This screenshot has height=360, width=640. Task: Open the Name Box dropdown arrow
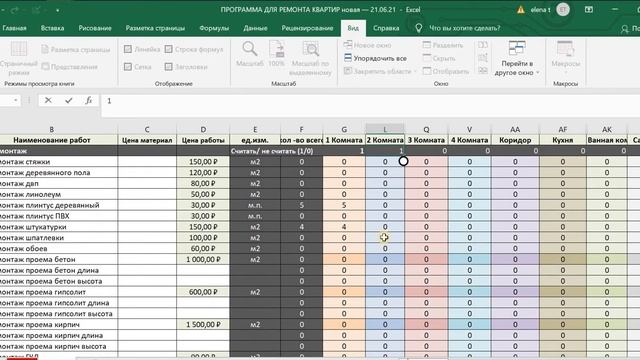[16, 100]
